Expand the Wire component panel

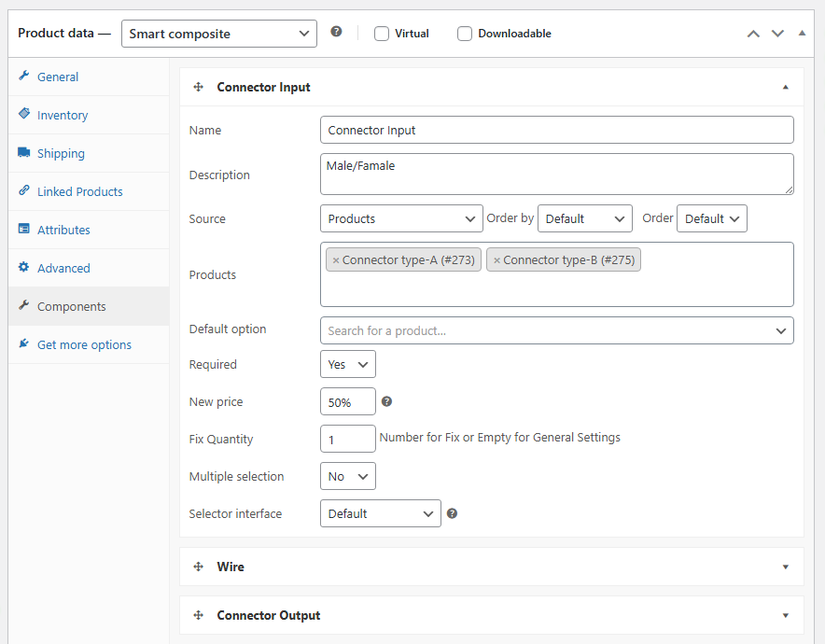(x=785, y=567)
